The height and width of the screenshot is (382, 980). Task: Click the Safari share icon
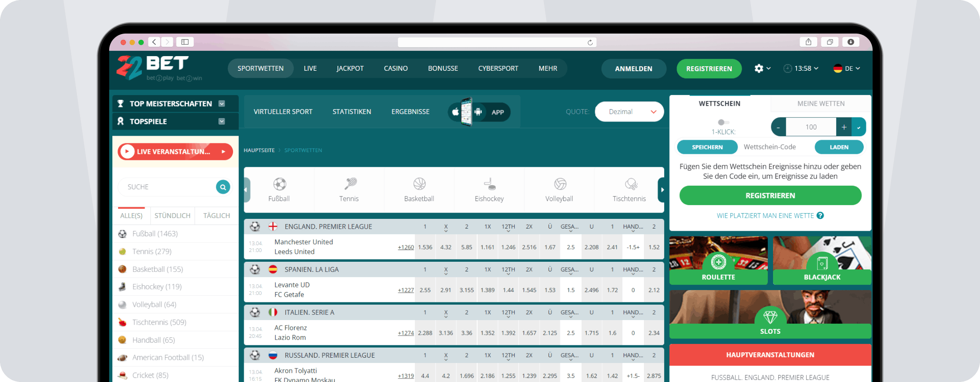pyautogui.click(x=808, y=42)
